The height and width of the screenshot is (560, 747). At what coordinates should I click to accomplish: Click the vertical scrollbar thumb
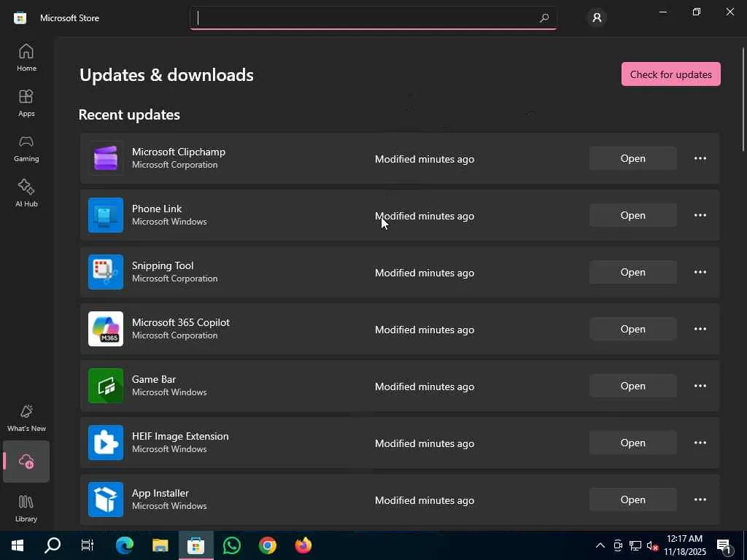(x=743, y=99)
